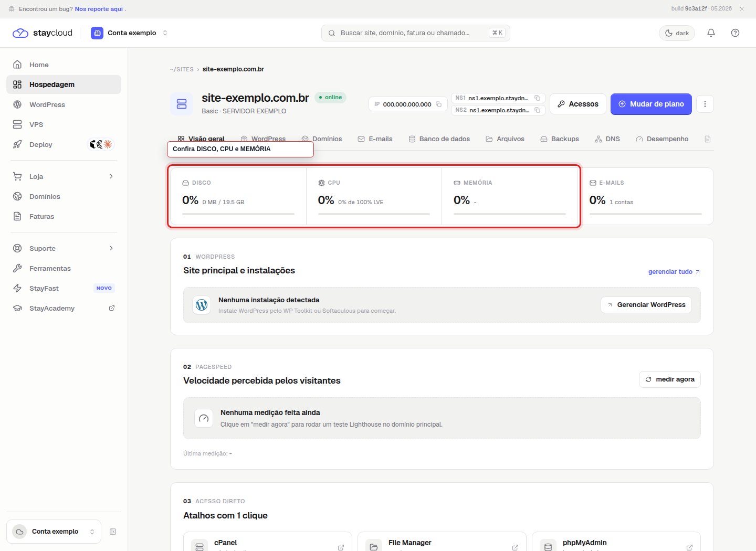Click the site server icon beside title

point(182,104)
